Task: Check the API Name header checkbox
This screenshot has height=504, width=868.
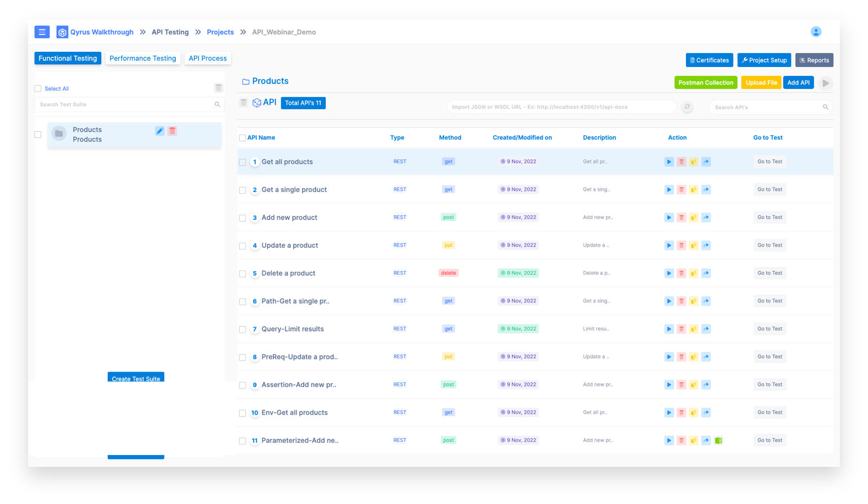Action: point(242,137)
